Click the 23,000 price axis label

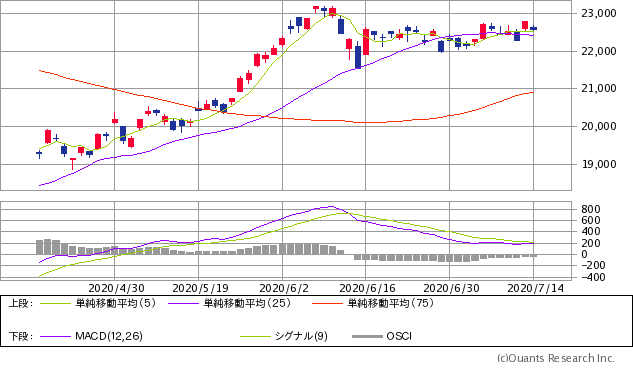click(x=599, y=13)
